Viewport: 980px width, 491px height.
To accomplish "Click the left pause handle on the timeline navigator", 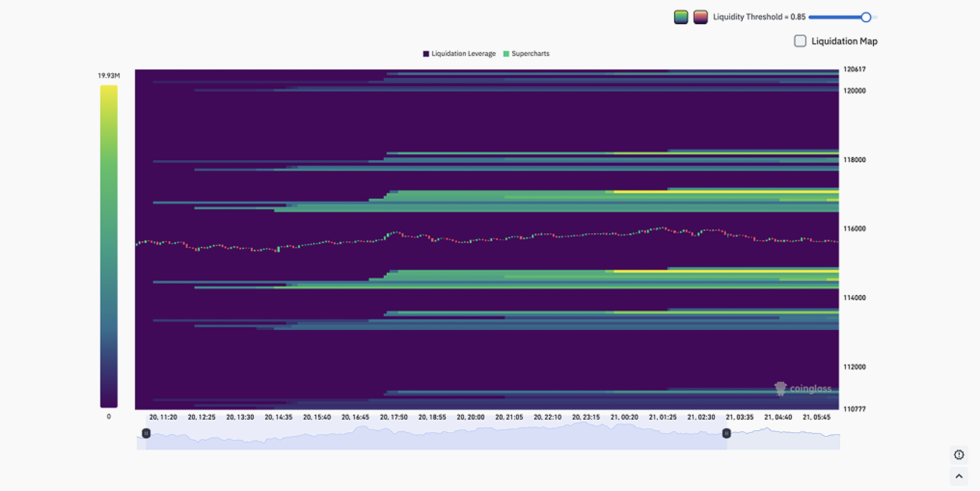I will click(146, 433).
